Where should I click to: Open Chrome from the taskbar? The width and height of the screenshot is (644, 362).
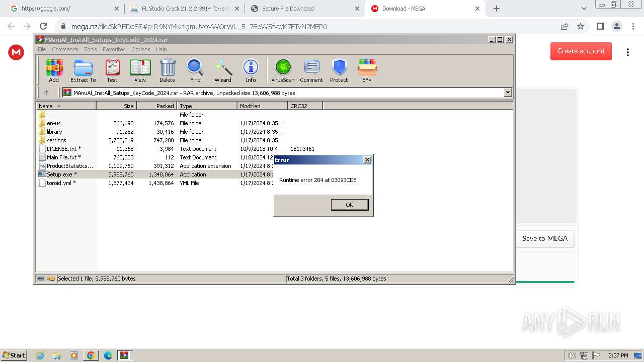point(91,355)
